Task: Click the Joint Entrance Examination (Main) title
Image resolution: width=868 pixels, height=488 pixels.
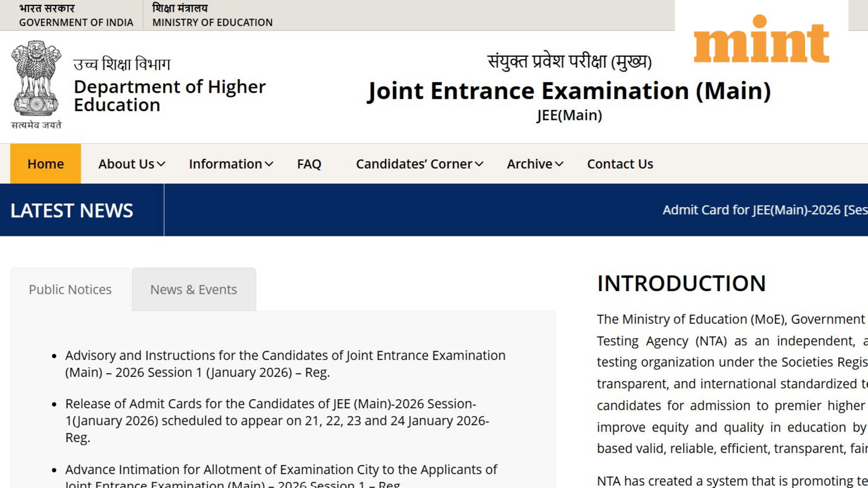Action: pos(570,91)
